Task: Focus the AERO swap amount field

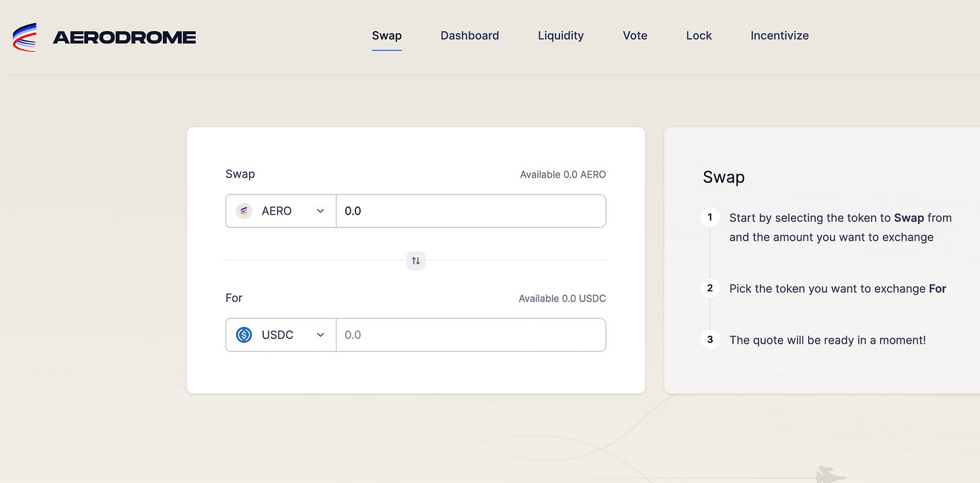Action: coord(471,211)
